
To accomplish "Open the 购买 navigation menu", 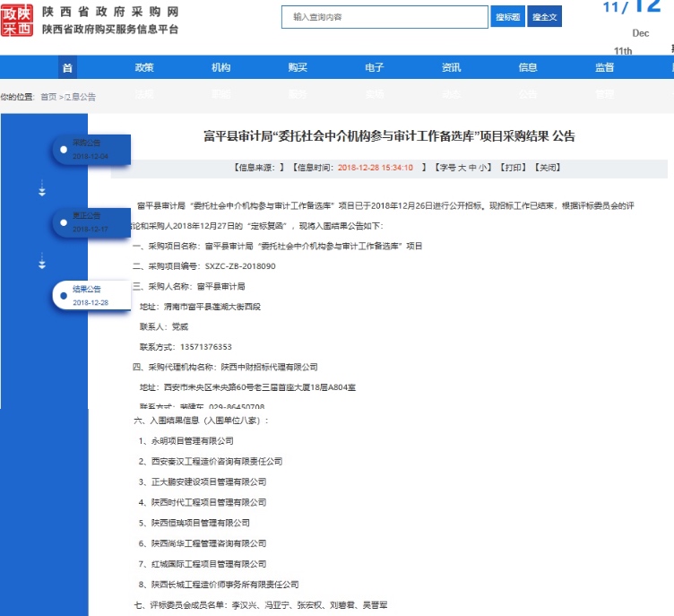I will click(298, 67).
